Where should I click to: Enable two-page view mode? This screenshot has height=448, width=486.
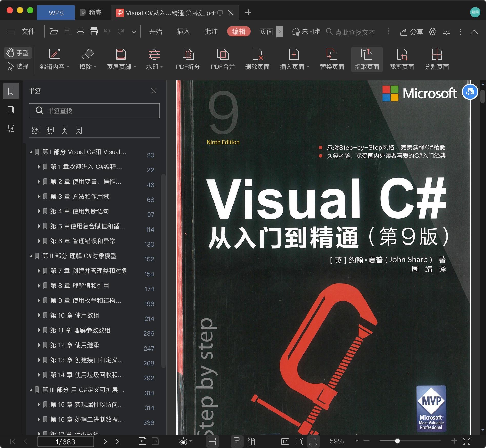click(x=250, y=441)
